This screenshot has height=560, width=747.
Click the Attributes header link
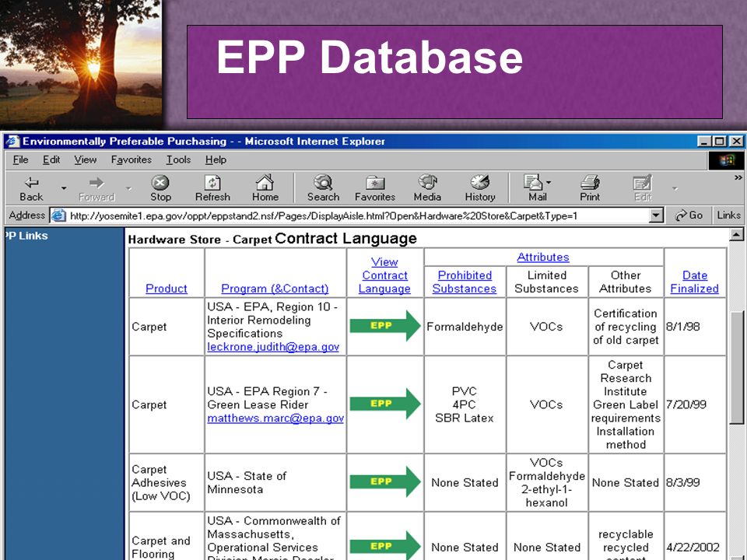[x=543, y=257]
